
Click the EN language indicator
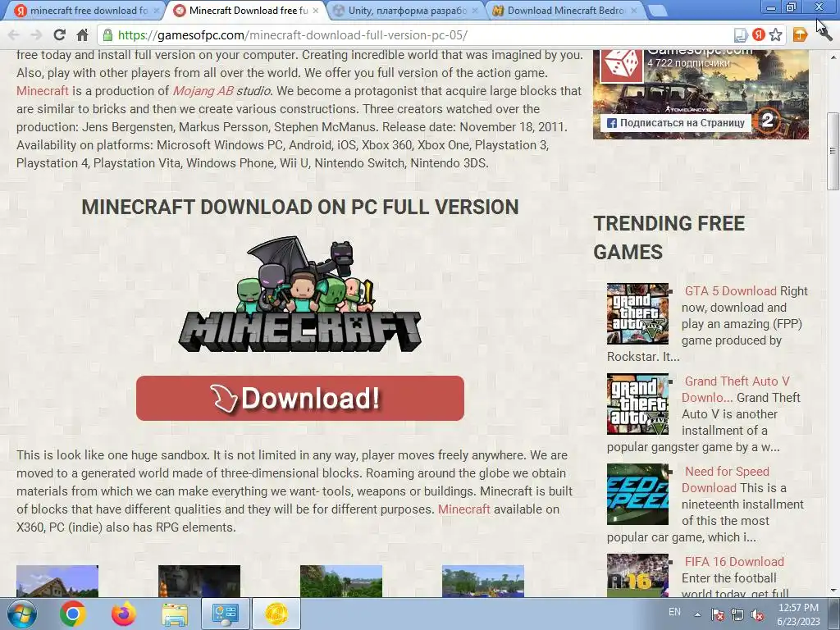pyautogui.click(x=674, y=612)
